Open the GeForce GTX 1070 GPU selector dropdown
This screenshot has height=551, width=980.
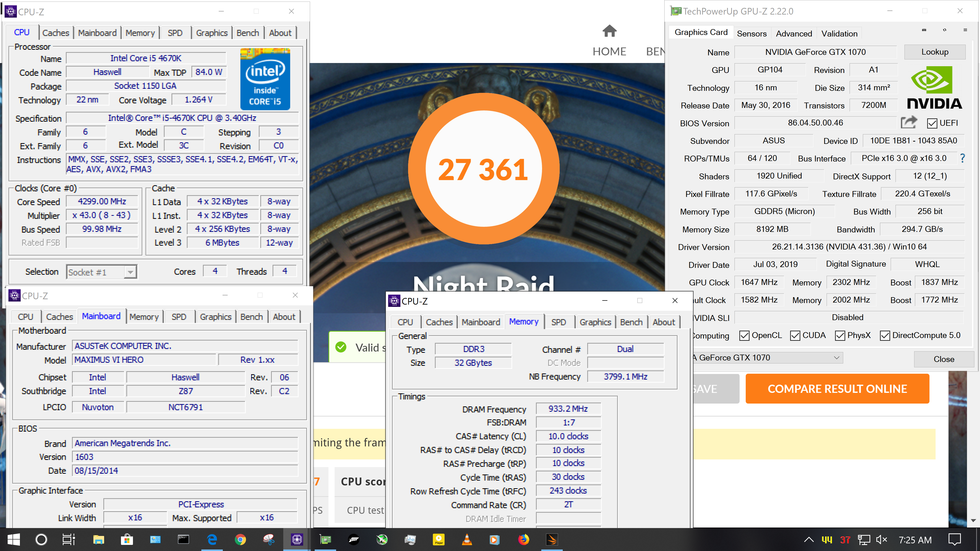767,357
